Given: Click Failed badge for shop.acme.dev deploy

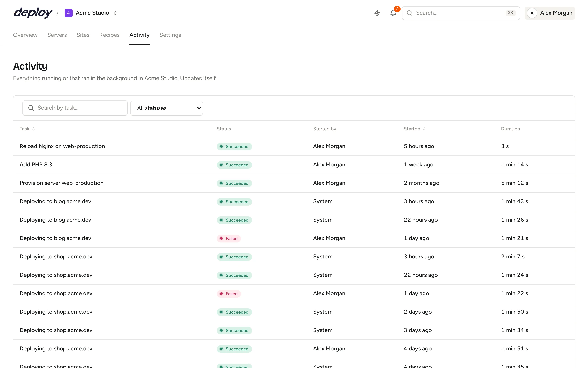Looking at the screenshot, I should click(x=229, y=294).
